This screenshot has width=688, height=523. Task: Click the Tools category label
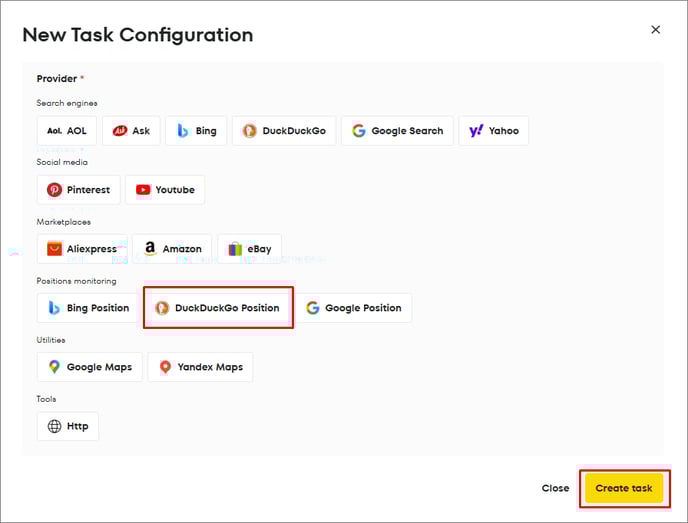coord(46,399)
